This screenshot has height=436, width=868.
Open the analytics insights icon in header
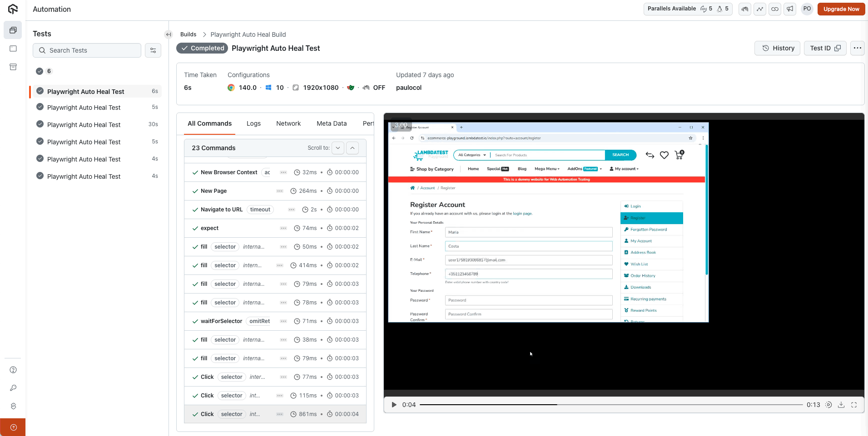coord(760,9)
